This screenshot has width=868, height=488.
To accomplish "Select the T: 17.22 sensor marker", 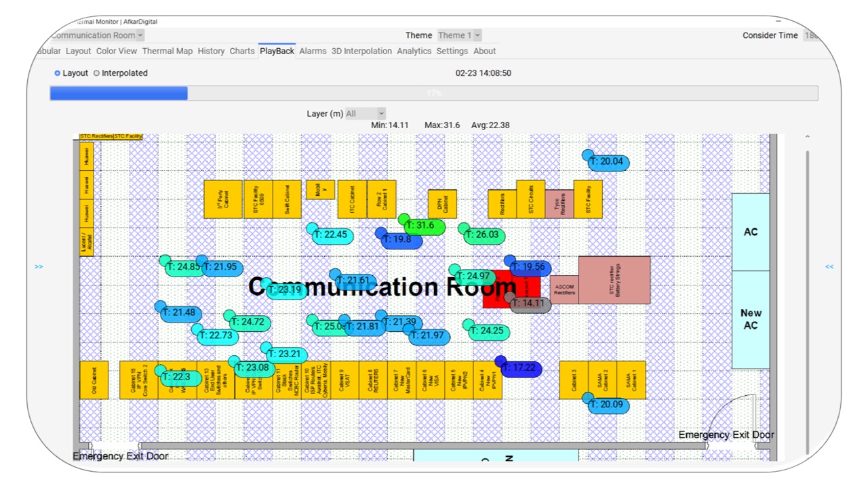I will (x=521, y=369).
